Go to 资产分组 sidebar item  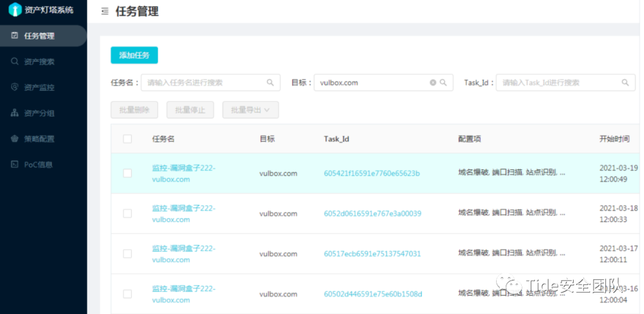tap(39, 113)
